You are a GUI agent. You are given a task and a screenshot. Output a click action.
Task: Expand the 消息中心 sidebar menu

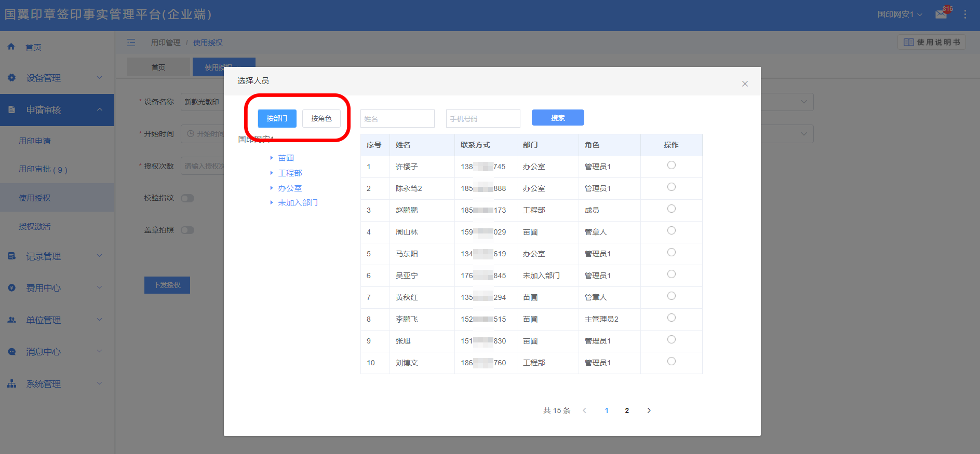pos(99,351)
